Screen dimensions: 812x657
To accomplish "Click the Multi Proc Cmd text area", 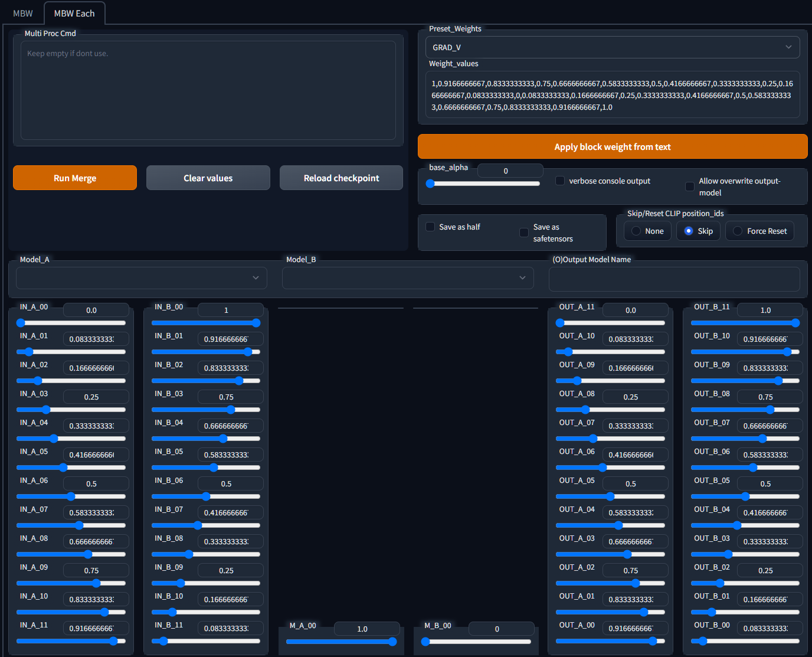I will (208, 90).
